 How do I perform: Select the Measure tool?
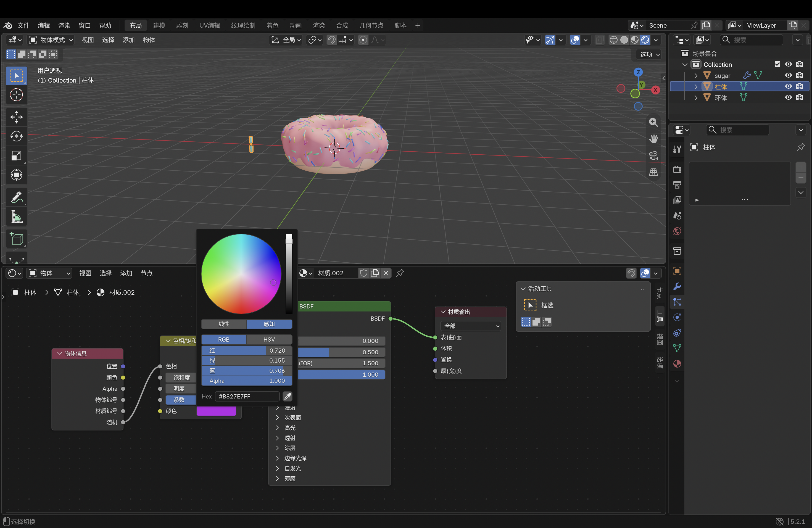click(x=16, y=217)
